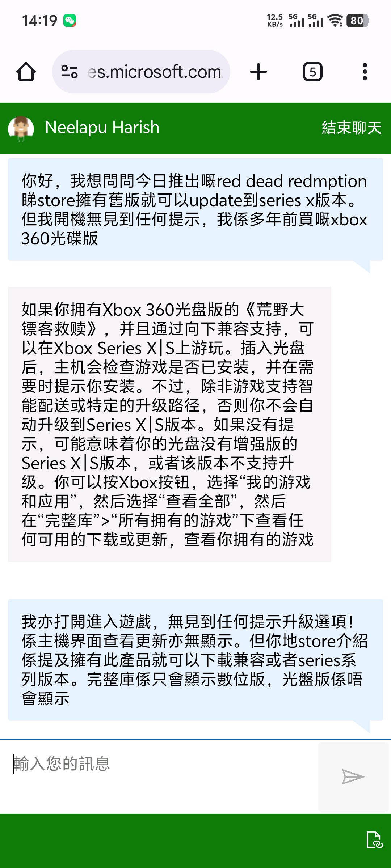Image resolution: width=391 pixels, height=868 pixels.
Task: Tap the 14:19 clock in status bar
Action: tap(39, 21)
